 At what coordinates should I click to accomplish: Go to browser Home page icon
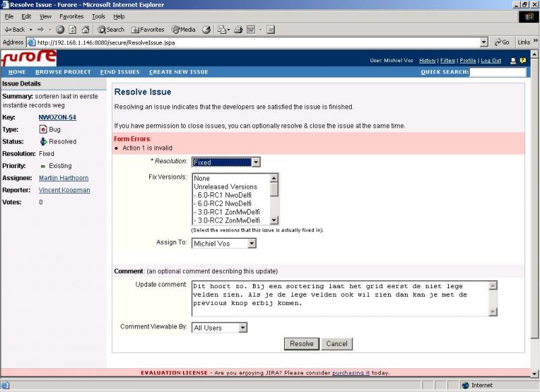click(85, 30)
